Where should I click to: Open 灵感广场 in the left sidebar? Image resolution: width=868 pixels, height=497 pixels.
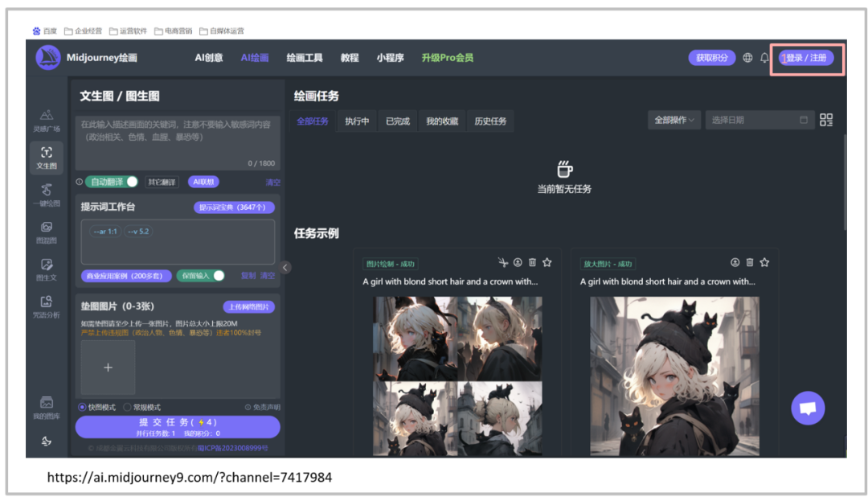tap(47, 121)
